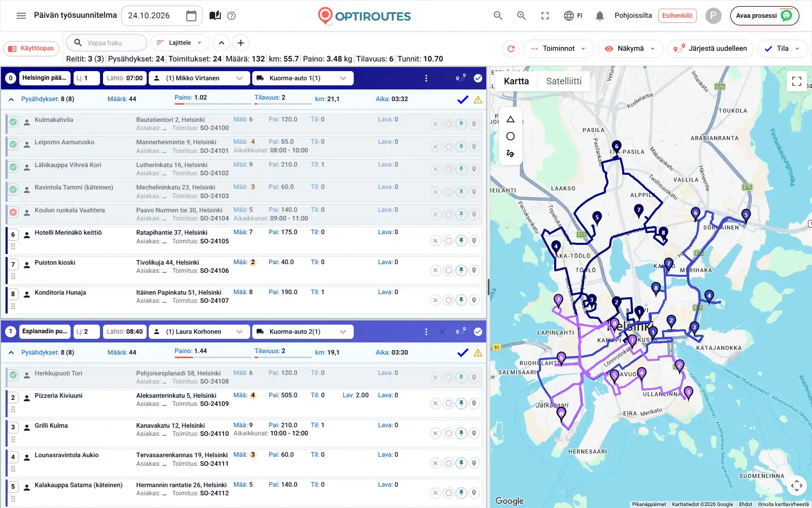
Task: Open the calendar date picker icon
Action: 191,16
